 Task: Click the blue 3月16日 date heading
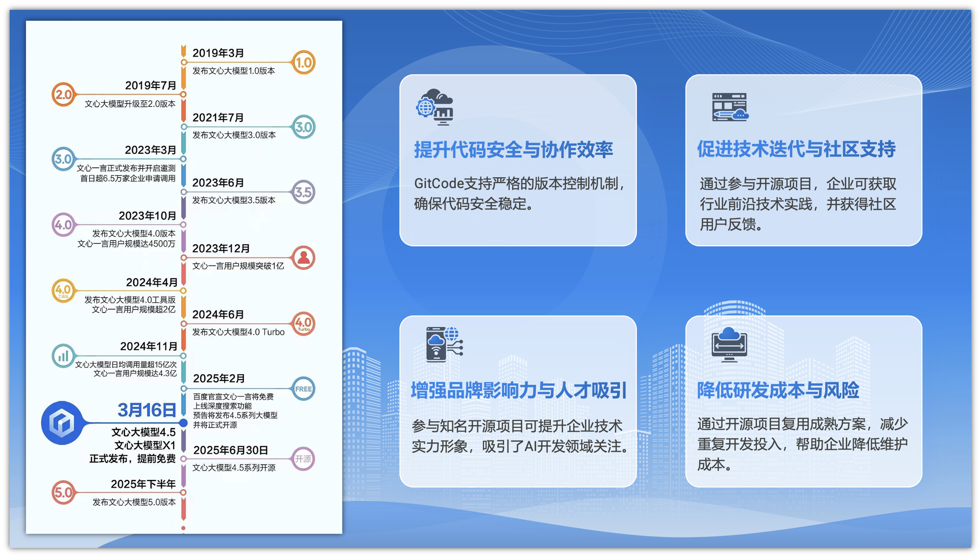pyautogui.click(x=147, y=410)
